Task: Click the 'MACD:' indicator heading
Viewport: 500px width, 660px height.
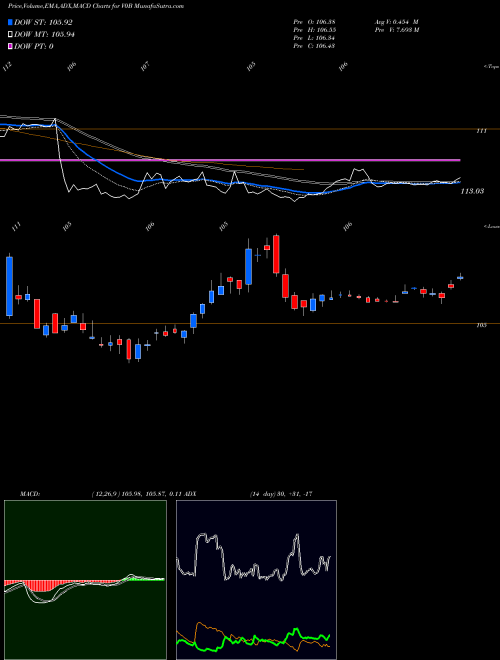Action: 30,494
